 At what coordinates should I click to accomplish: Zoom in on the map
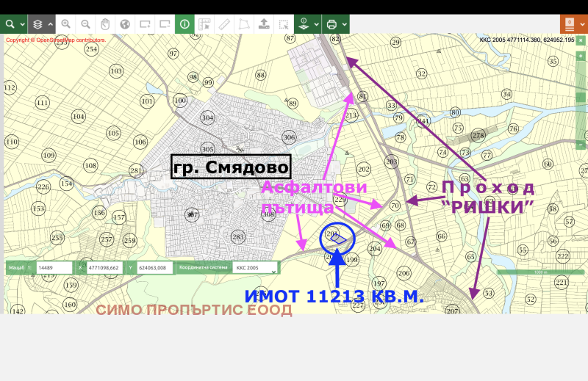coord(66,23)
